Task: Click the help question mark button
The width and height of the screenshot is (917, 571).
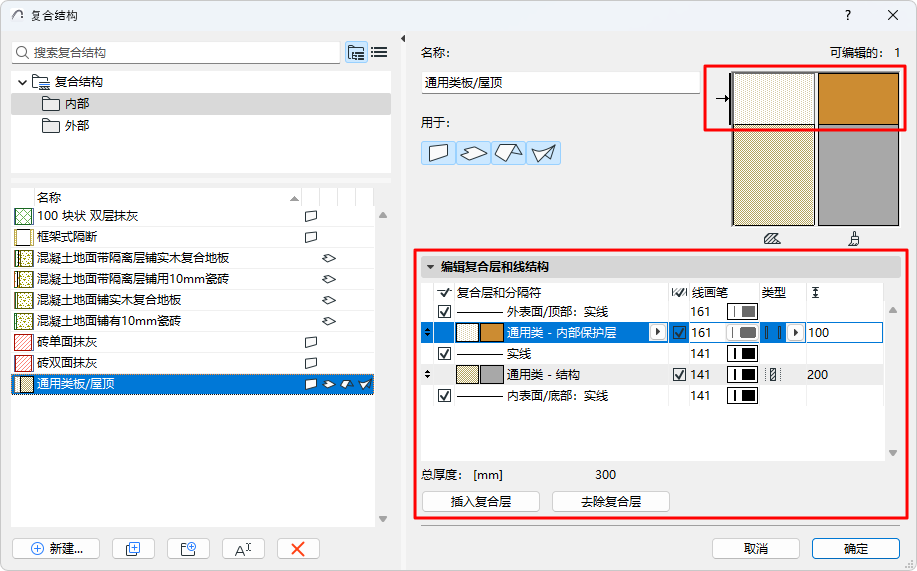Action: [x=848, y=15]
